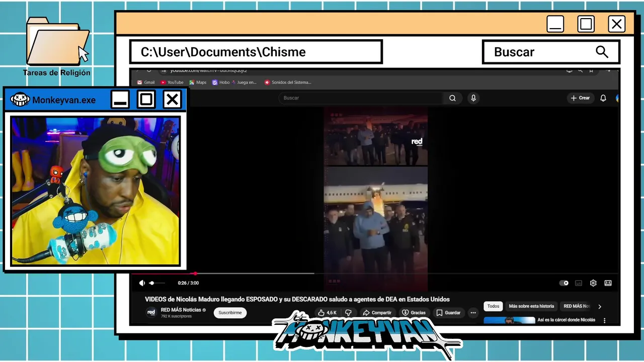Screen dimensions: 644x362
Task: Toggle the autoplay switch in player
Action: [x=564, y=283]
